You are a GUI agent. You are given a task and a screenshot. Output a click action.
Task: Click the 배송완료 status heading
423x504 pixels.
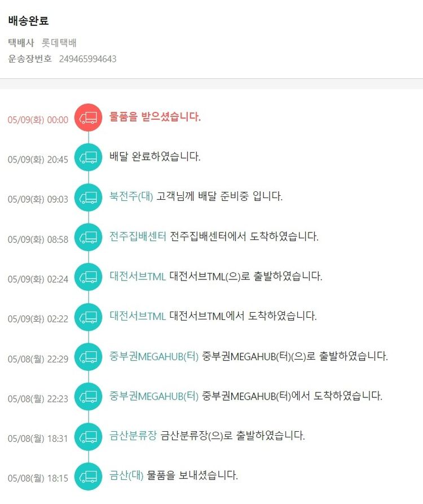28,21
